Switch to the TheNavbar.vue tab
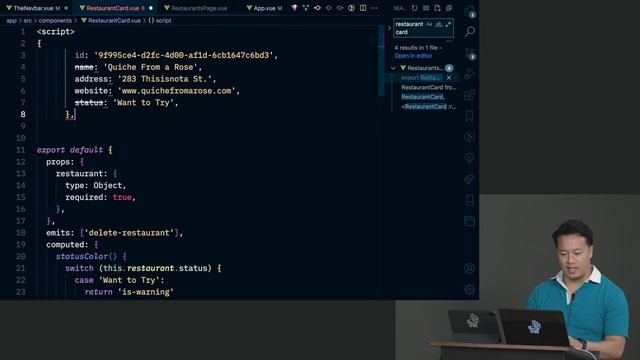This screenshot has height=360, width=640. click(36, 8)
